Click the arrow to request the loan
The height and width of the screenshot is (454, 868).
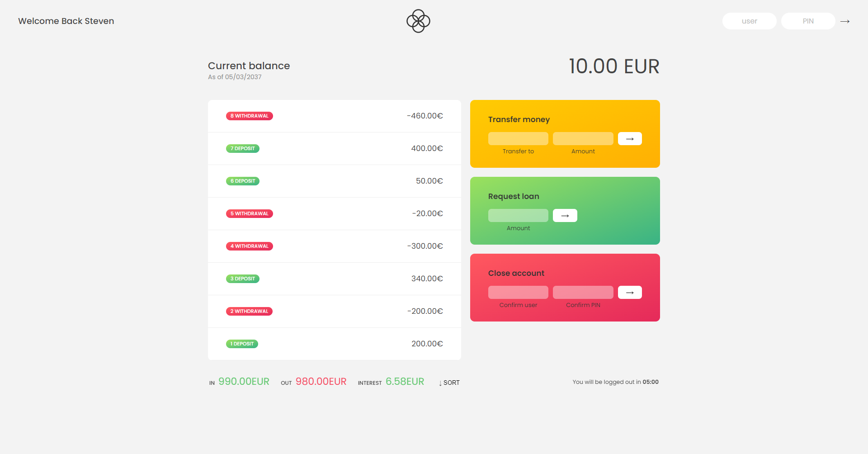tap(565, 215)
